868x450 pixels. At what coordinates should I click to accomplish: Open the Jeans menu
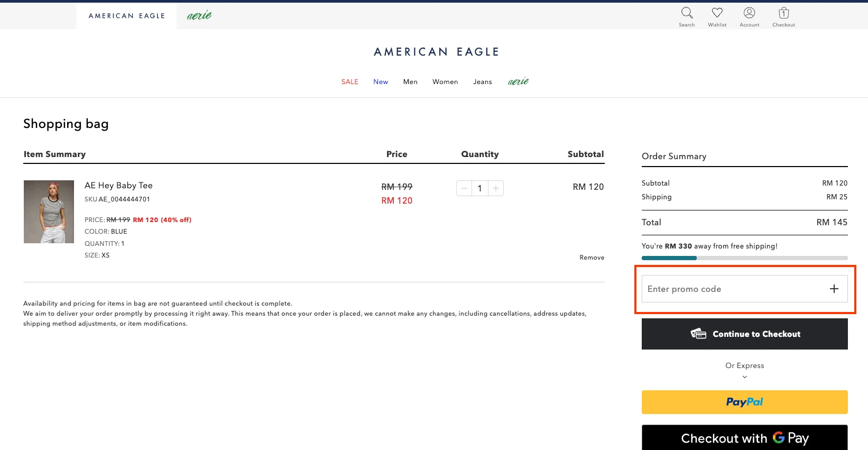tap(483, 82)
